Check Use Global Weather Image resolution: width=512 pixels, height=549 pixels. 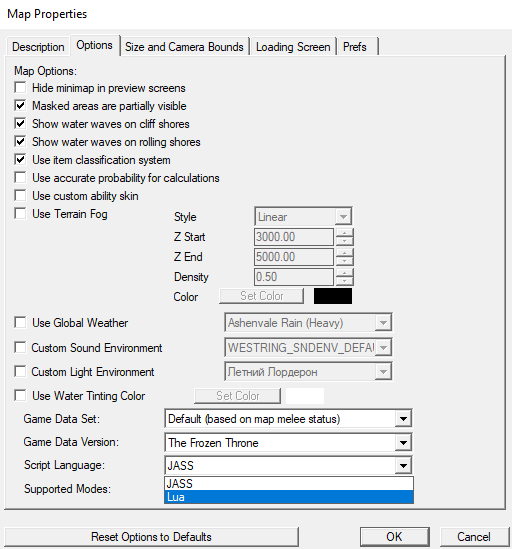(20, 322)
